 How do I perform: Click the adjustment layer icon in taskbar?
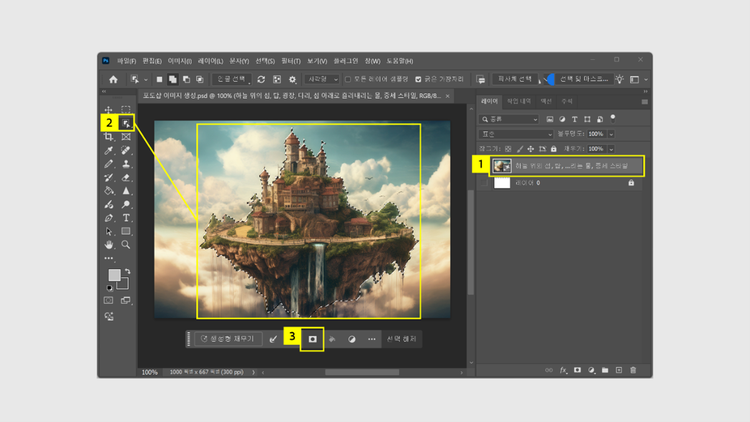click(x=351, y=339)
